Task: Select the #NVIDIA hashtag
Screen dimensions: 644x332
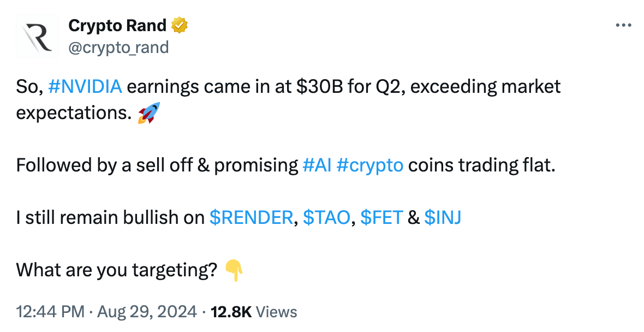Action: tap(85, 86)
